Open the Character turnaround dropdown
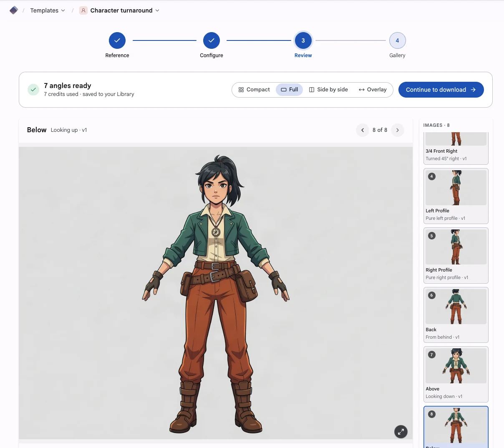This screenshot has width=504, height=448. pos(125,10)
